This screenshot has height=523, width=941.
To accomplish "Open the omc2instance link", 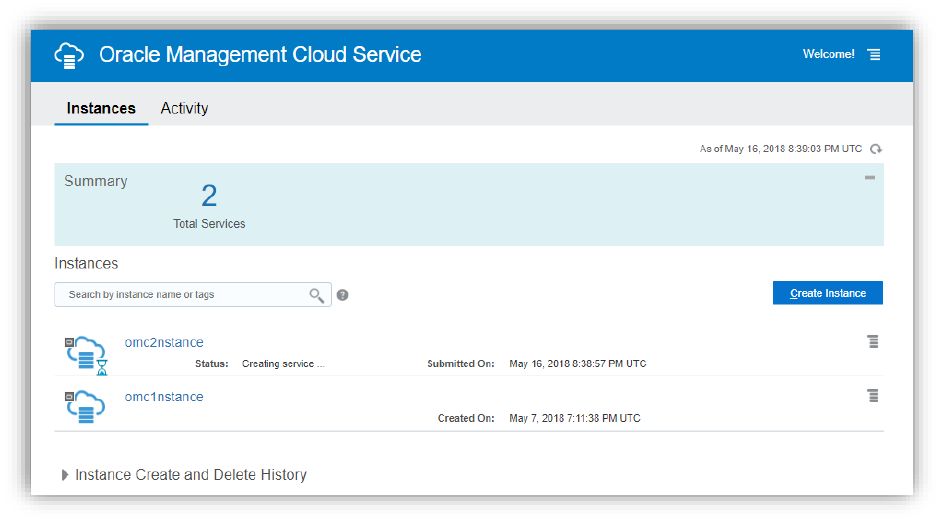I will pyautogui.click(x=164, y=343).
